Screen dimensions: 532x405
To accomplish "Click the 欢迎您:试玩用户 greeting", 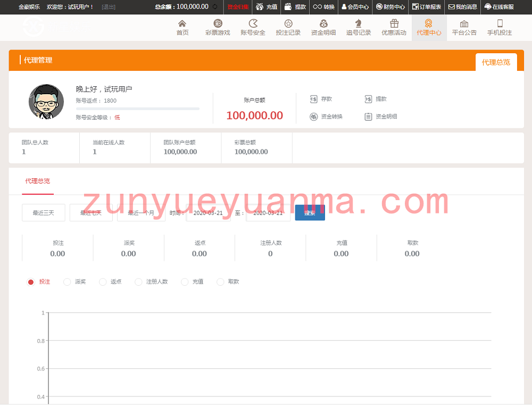I will coord(70,7).
